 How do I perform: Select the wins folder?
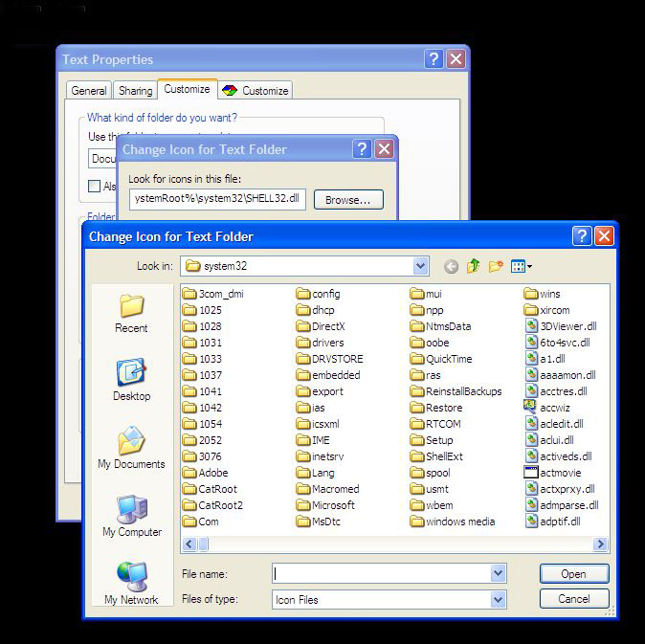tap(543, 294)
